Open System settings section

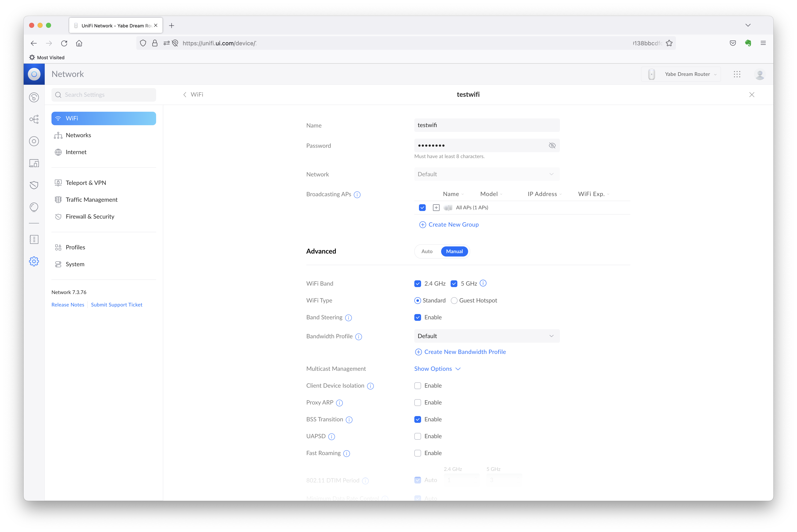[104, 264]
